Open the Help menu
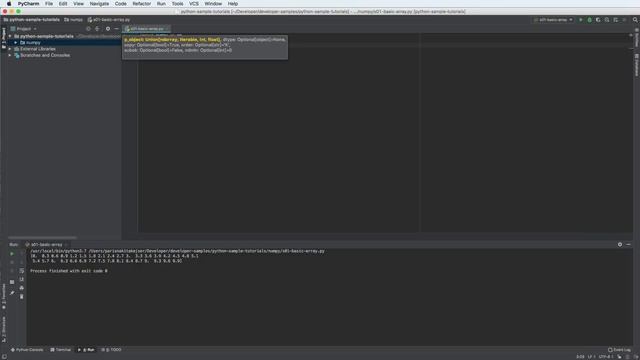 pyautogui.click(x=233, y=4)
